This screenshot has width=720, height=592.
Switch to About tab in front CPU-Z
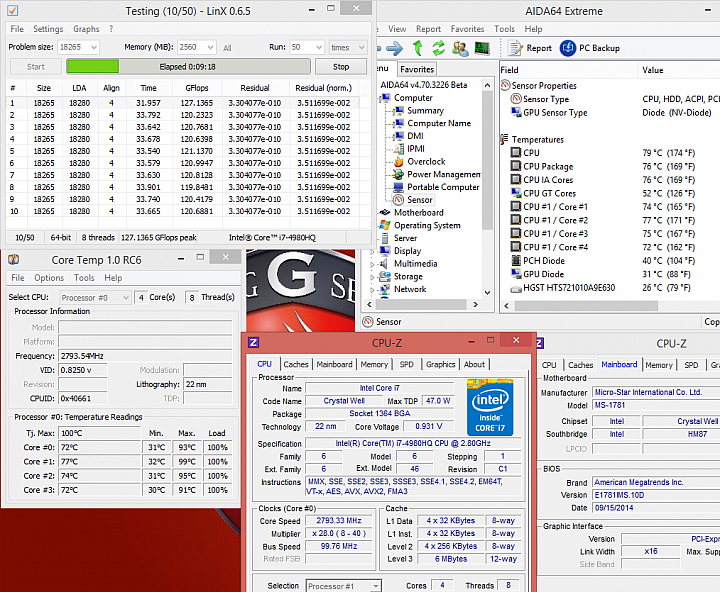coord(474,364)
